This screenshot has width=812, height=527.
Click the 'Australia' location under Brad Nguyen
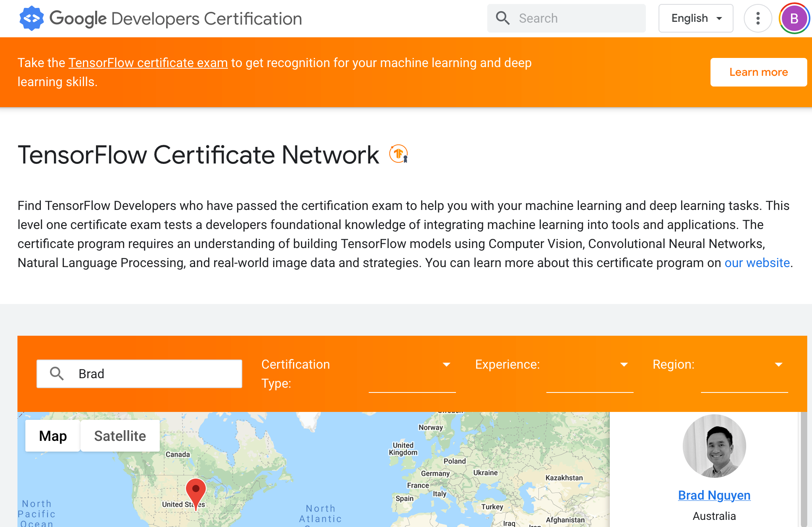714,516
